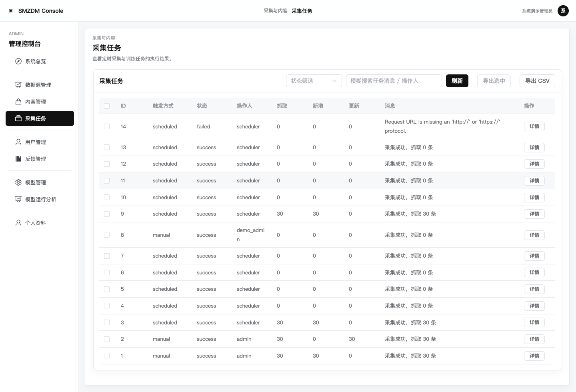Select the row checkbox for task ID 8
Viewport: 576px width, 392px height.
coord(107,235)
